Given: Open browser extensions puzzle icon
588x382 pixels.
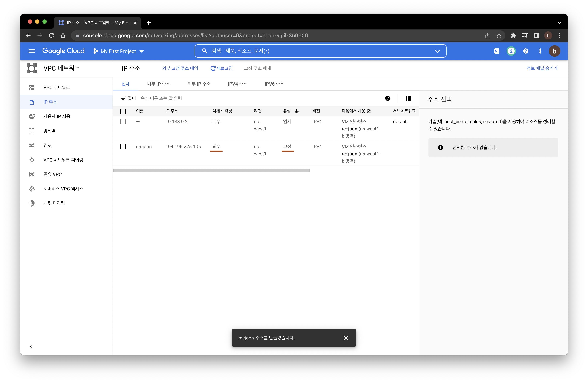Looking at the screenshot, I should click(x=513, y=35).
